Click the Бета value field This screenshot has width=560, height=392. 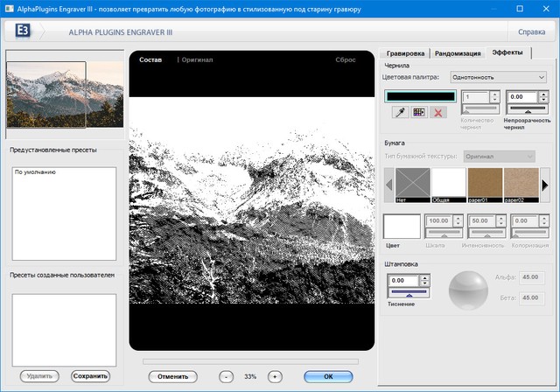tap(531, 298)
